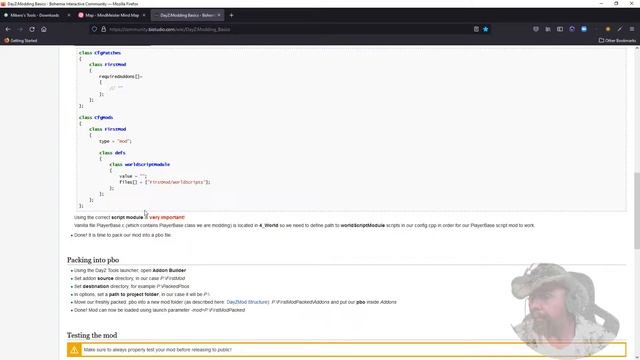Click the 'class defs' code line
Screen dimensions: 640x360
coord(112,153)
